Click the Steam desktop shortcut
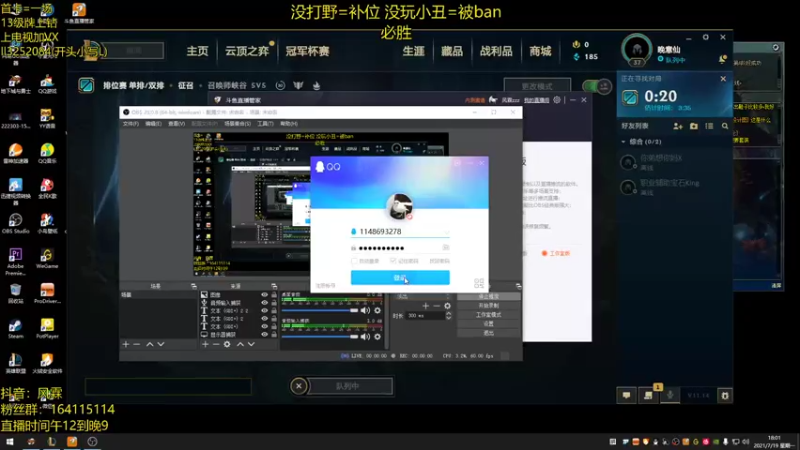The width and height of the screenshot is (800, 450). [15, 329]
